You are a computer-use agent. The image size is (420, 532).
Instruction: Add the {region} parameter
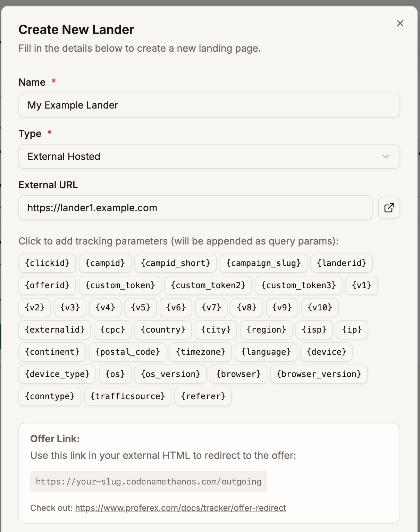[266, 329]
